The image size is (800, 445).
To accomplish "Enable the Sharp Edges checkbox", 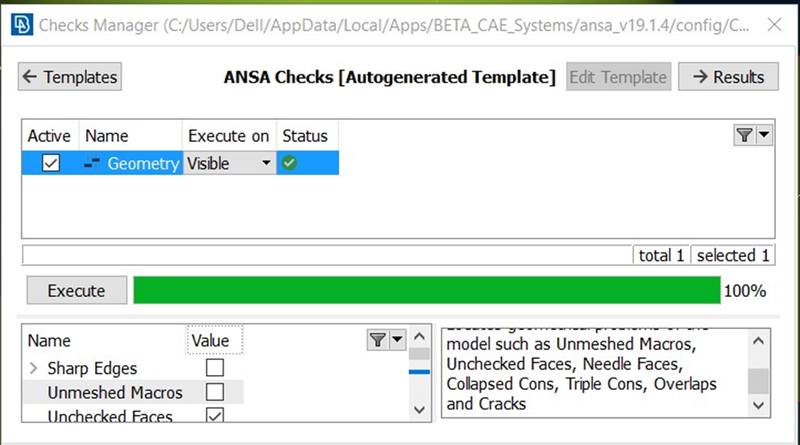I will (215, 367).
